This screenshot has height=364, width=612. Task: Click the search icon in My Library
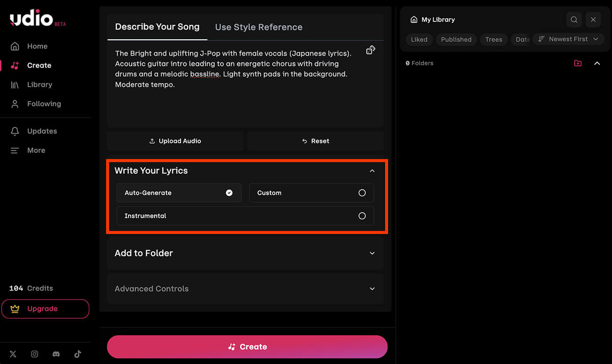pos(574,19)
